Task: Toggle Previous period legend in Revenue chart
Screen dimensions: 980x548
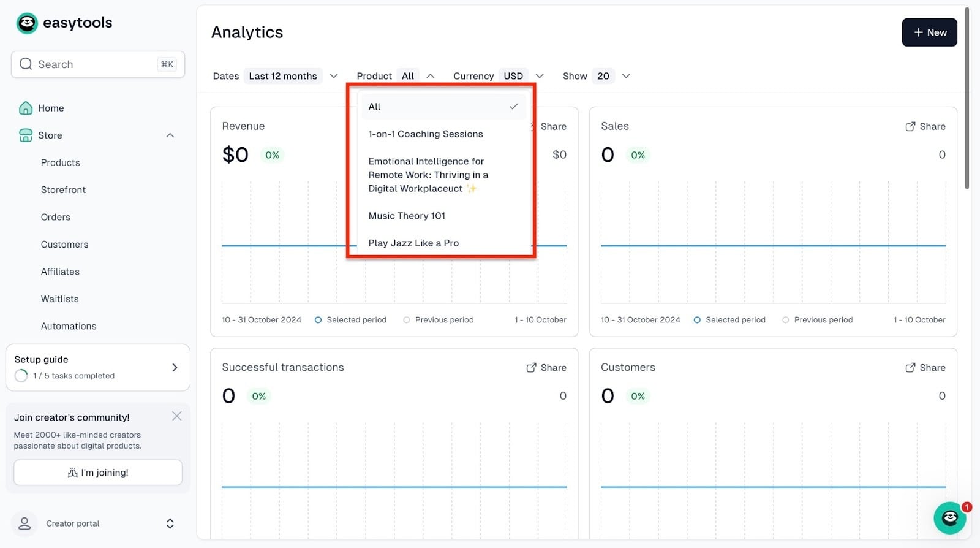Action: [438, 320]
